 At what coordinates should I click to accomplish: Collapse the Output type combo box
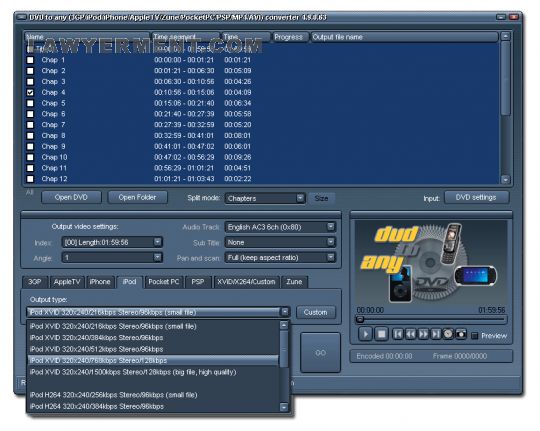coord(284,312)
